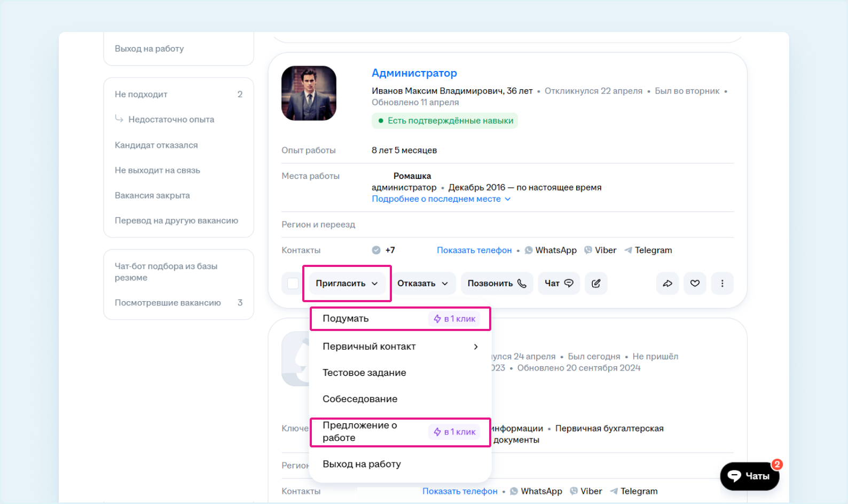Click Показать телефон for Иванов Максим
Image resolution: width=848 pixels, height=504 pixels.
(x=474, y=250)
